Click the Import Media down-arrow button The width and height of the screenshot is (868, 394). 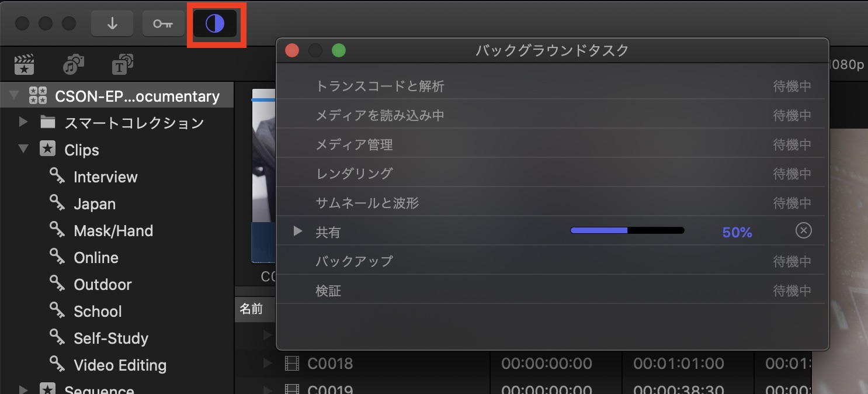pyautogui.click(x=113, y=23)
